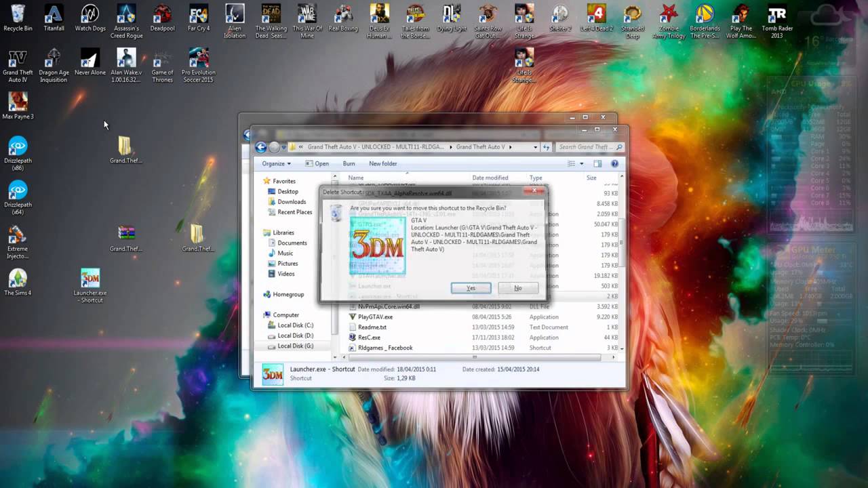Select Assassin's Creed Rogue shortcut
The width and height of the screenshot is (868, 488).
click(126, 22)
